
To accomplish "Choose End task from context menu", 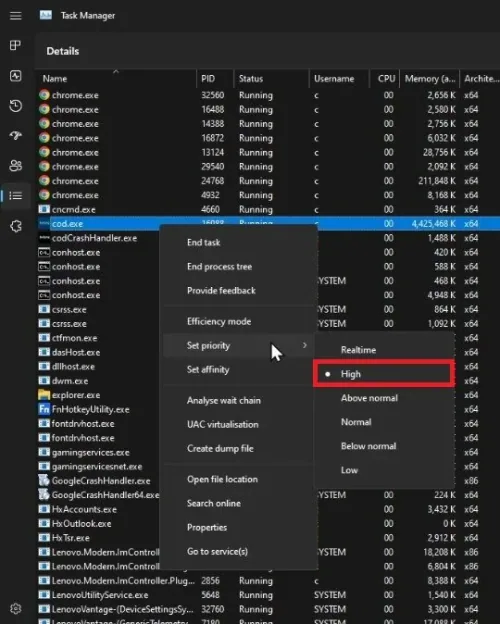I will [239, 242].
